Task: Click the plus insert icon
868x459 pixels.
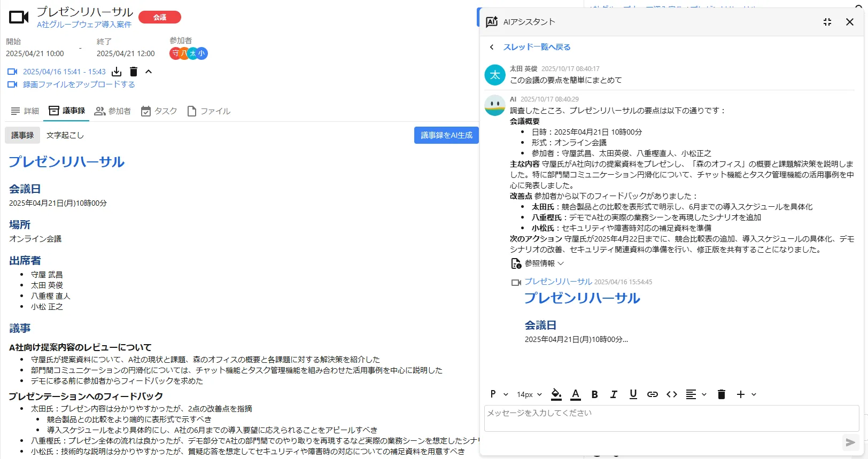Action: coord(741,394)
